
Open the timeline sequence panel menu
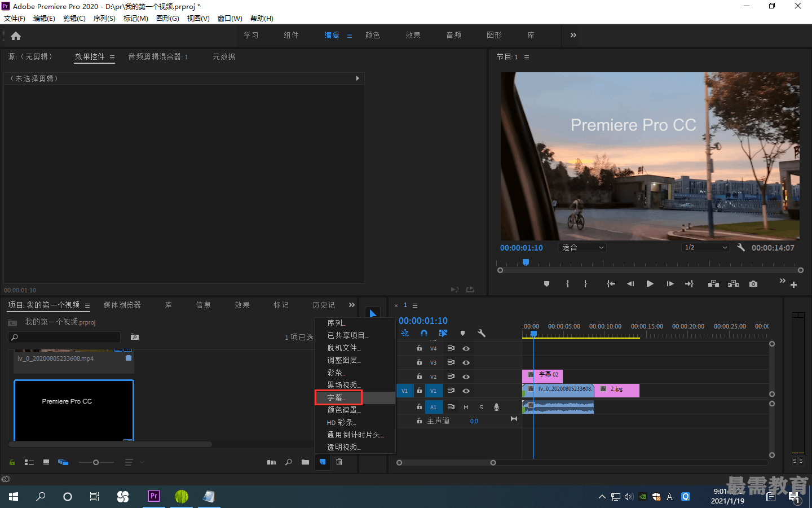pos(415,305)
